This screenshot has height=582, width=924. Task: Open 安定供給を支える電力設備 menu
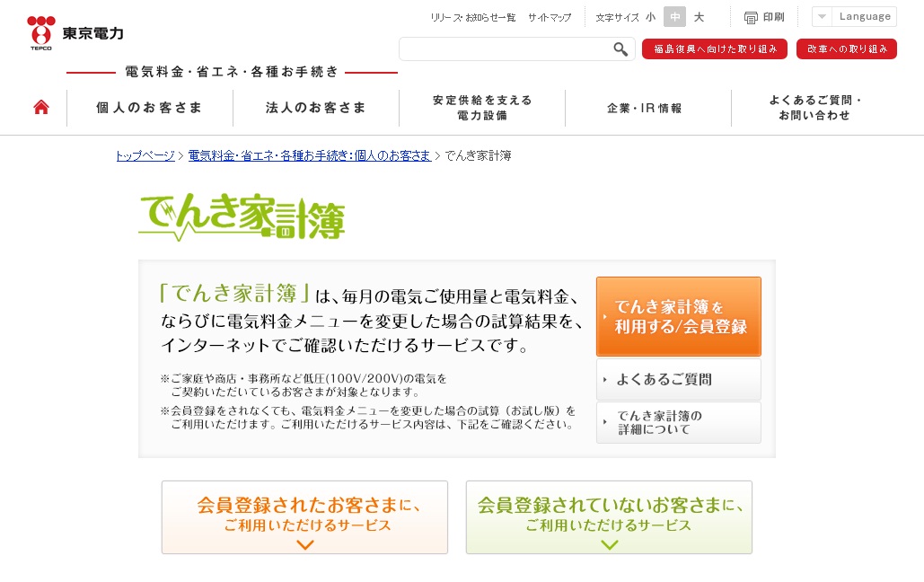coord(482,108)
